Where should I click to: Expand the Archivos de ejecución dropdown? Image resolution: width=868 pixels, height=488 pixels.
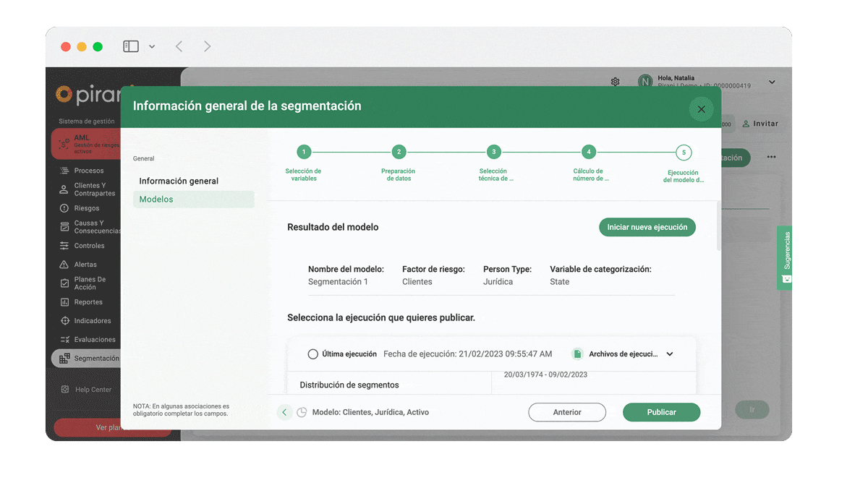[x=670, y=354]
